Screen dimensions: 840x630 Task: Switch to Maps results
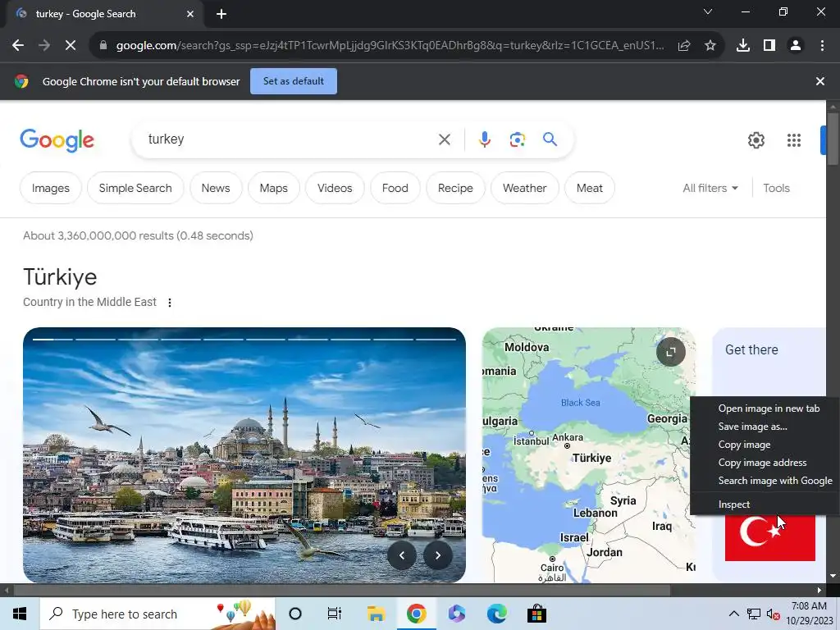coord(274,188)
